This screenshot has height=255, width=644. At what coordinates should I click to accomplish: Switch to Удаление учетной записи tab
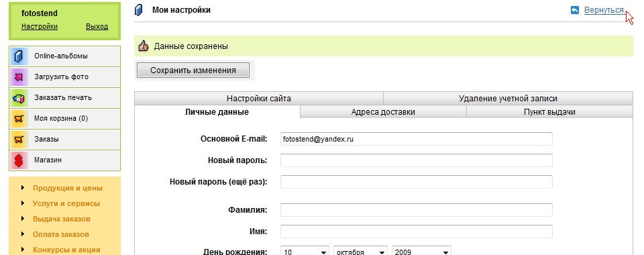point(508,99)
